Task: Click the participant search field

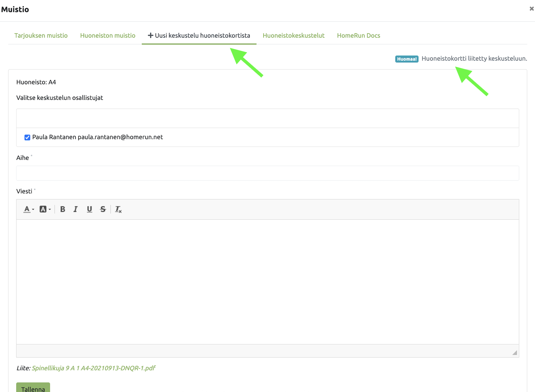Action: (x=267, y=118)
